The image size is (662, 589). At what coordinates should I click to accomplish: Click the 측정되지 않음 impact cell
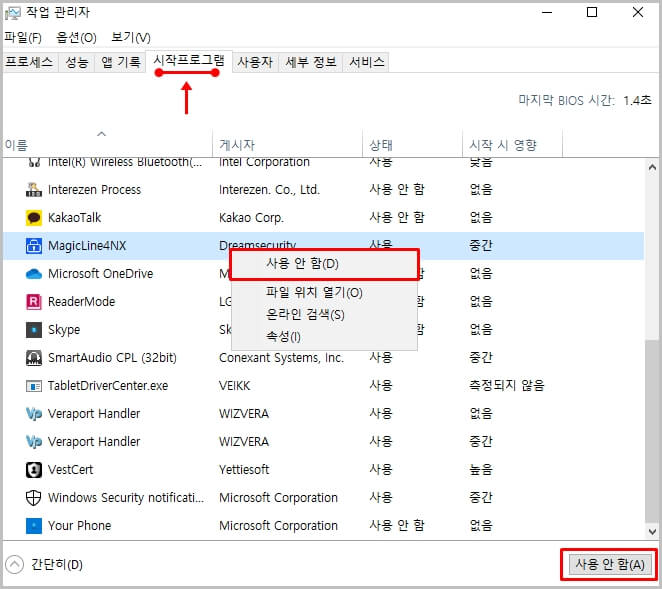pos(507,385)
